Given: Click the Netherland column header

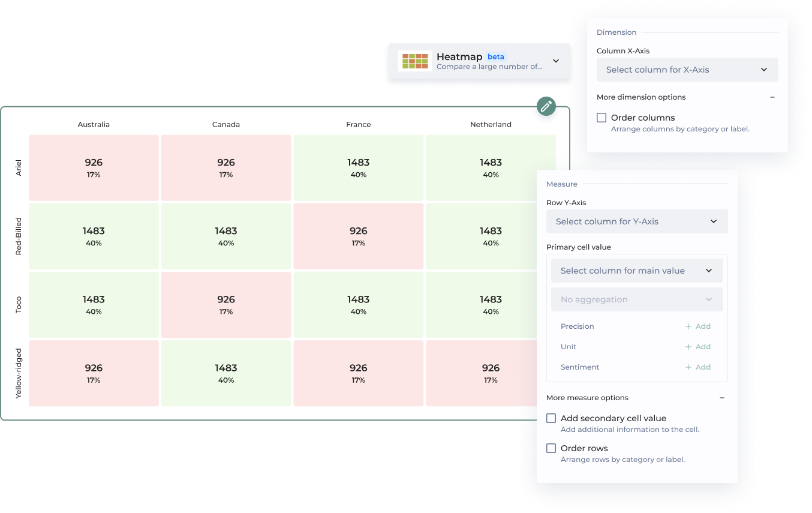Looking at the screenshot, I should (491, 125).
